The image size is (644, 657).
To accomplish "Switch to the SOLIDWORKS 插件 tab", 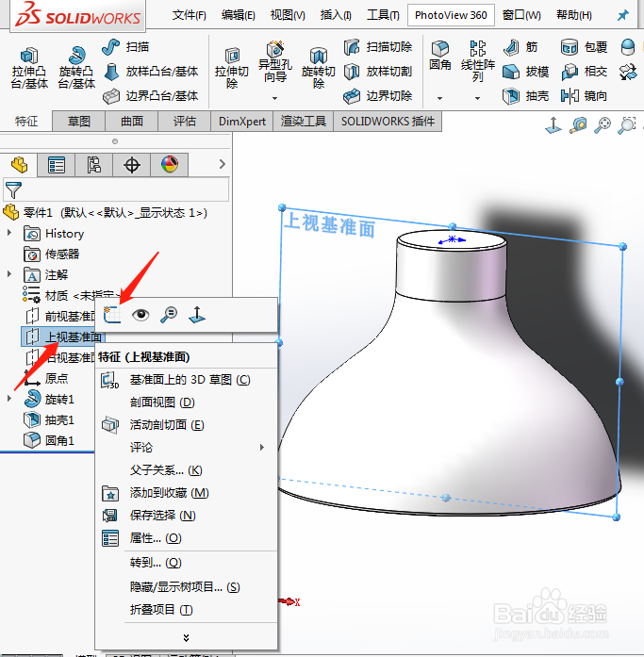I will (388, 122).
